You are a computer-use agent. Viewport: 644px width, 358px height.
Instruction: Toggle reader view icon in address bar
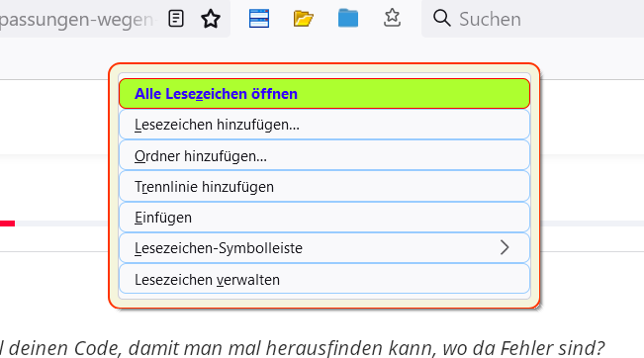(176, 19)
